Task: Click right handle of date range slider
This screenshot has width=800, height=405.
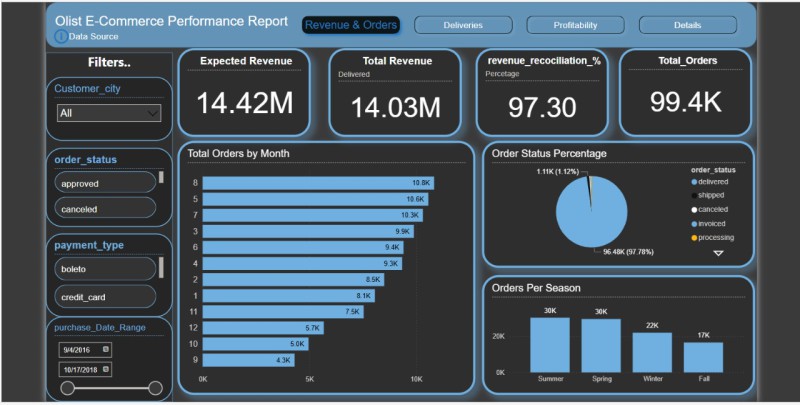Action: point(155,388)
